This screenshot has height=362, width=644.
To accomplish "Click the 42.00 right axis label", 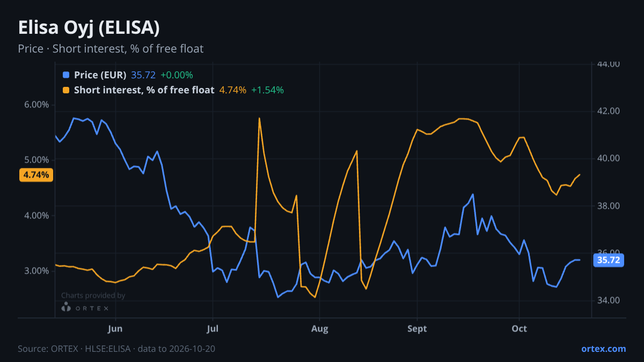I will [x=609, y=111].
